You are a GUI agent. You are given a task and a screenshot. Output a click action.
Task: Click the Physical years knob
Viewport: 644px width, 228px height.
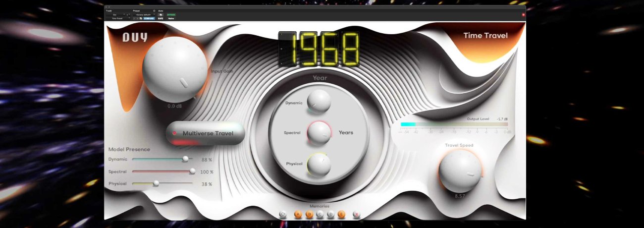319,165
